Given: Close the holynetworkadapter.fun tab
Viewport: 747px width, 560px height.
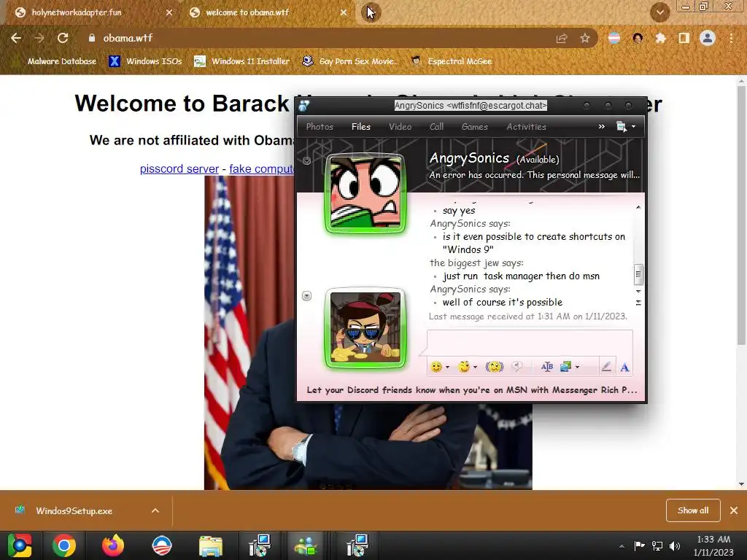Looking at the screenshot, I should coord(169,12).
